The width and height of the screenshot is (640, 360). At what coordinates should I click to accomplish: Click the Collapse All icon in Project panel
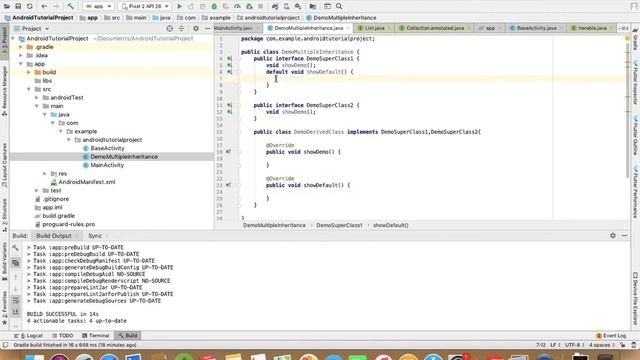(x=182, y=29)
